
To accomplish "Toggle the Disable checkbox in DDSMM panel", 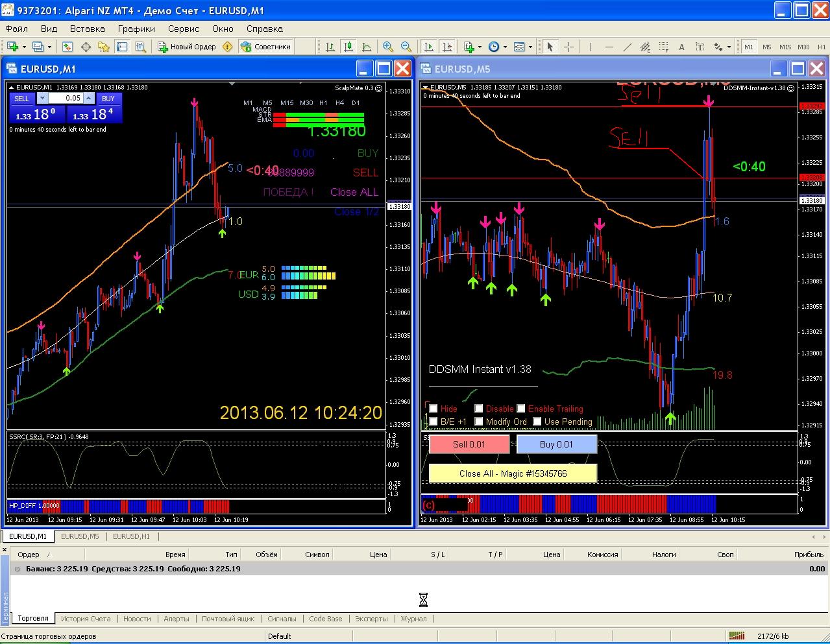I will click(479, 409).
